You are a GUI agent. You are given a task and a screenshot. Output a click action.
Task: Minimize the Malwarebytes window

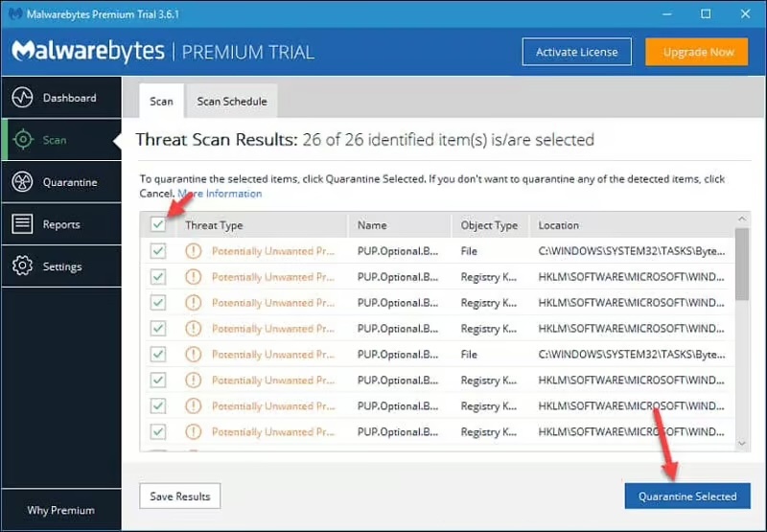point(666,14)
